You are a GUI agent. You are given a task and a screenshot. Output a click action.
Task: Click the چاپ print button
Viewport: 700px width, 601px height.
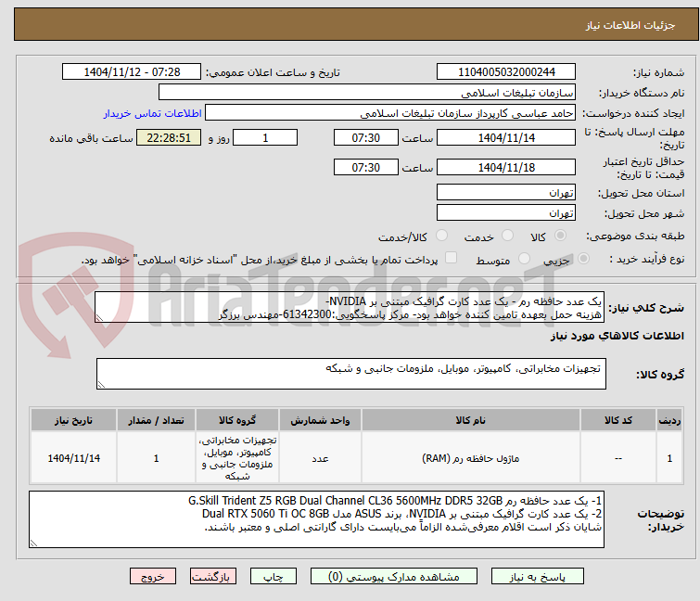274,577
